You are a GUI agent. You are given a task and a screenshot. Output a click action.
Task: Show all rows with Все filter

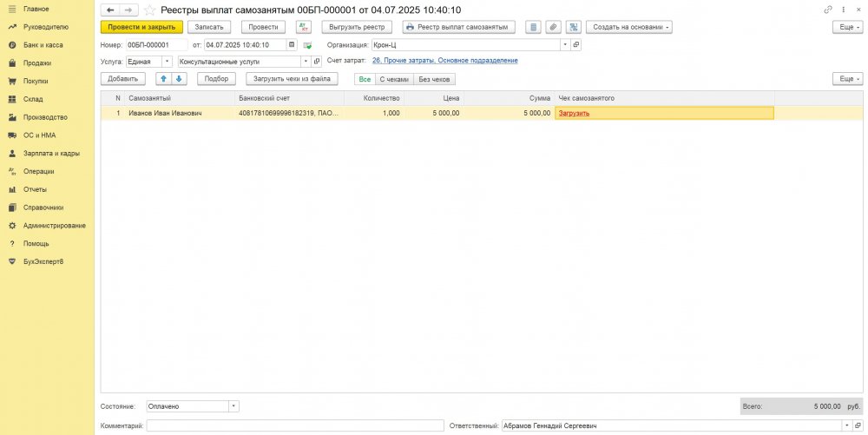tap(365, 79)
